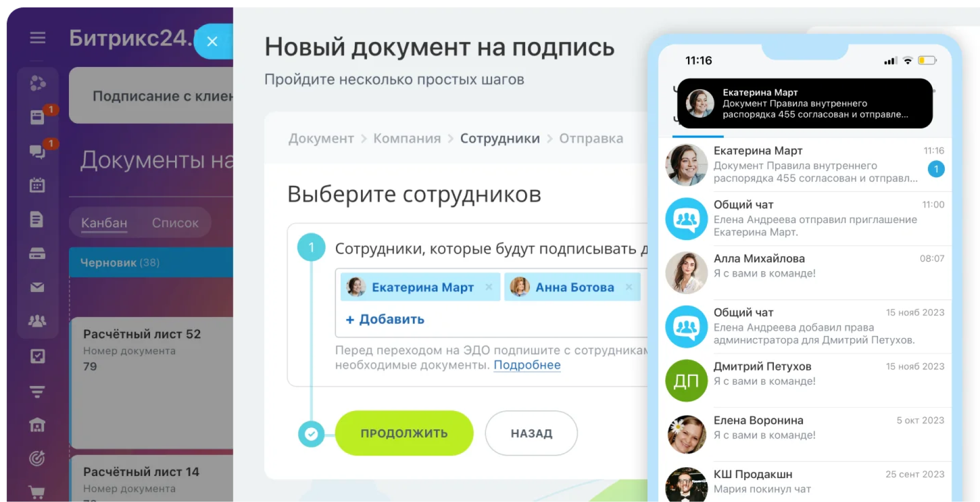
Task: Go to Компания step in breadcrumb
Action: point(407,138)
